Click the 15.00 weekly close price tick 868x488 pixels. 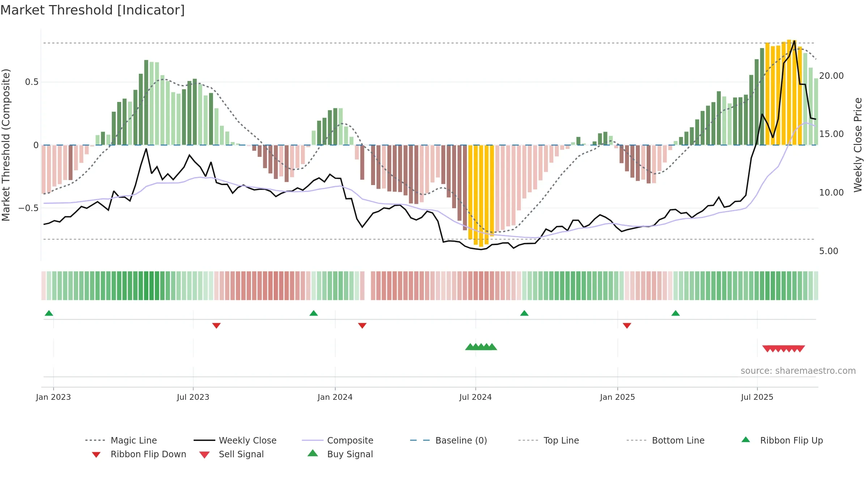pos(831,134)
